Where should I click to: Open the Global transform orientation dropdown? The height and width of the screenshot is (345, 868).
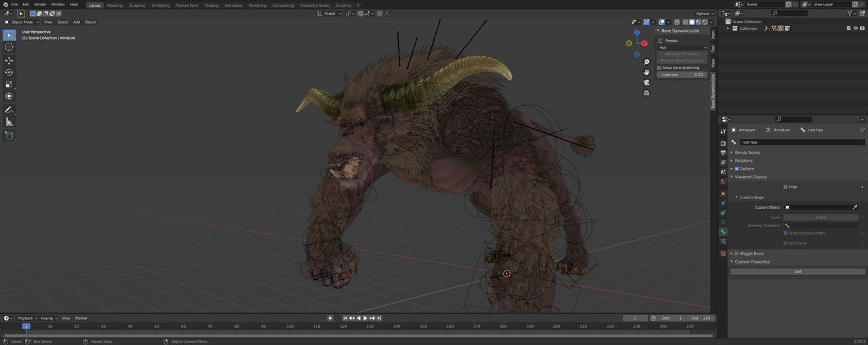(329, 14)
